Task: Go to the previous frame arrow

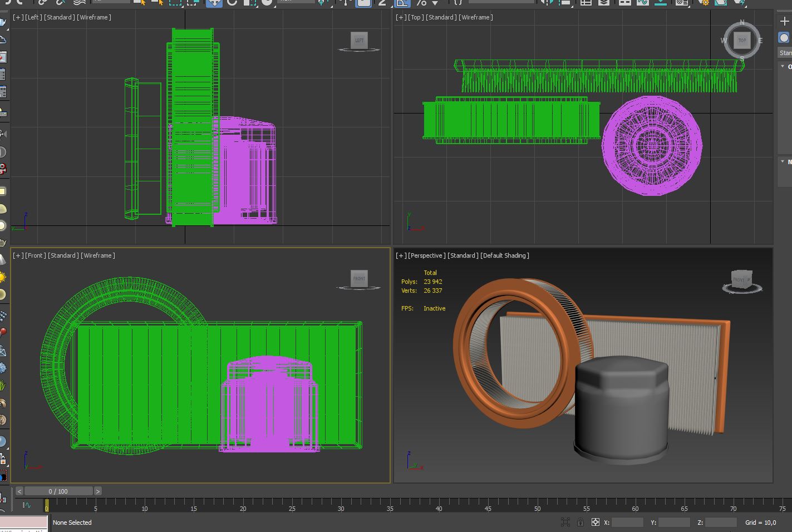Action: [19, 491]
